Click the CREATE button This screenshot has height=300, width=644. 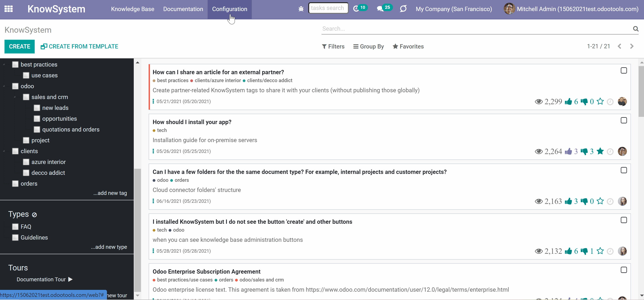[x=20, y=46]
